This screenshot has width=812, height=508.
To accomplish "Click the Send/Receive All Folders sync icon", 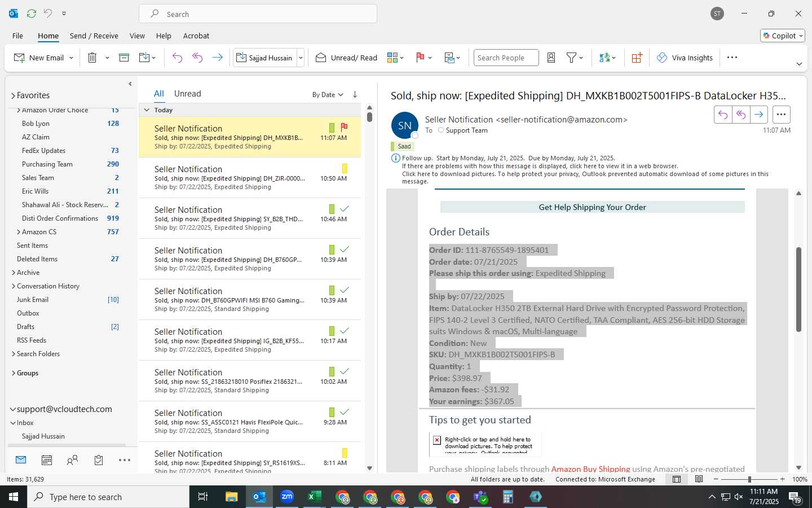I will [x=32, y=13].
